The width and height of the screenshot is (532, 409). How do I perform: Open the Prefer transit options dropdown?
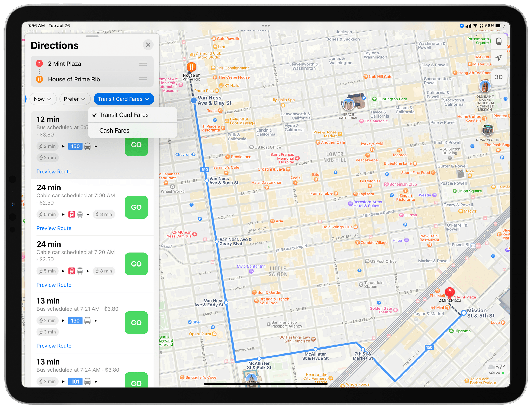point(75,99)
